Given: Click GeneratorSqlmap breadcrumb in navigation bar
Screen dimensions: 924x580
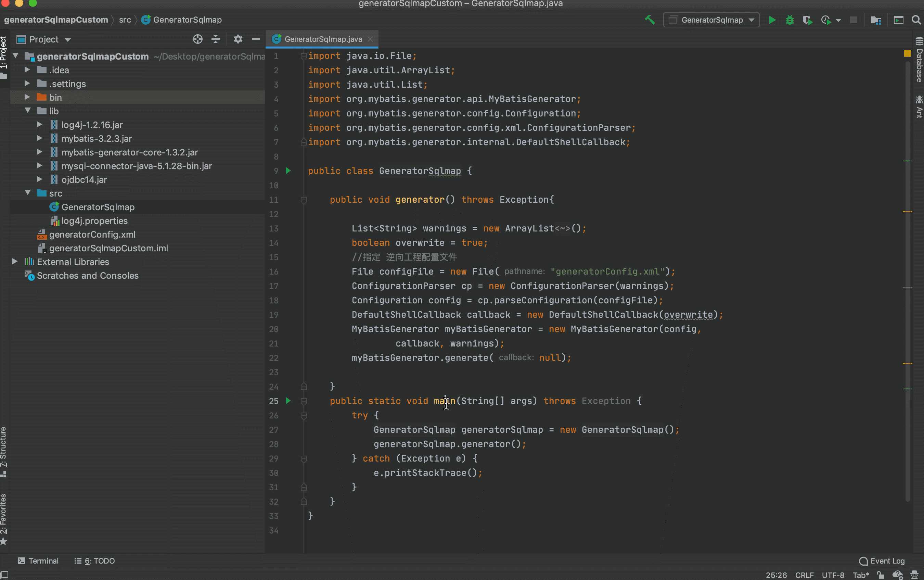Looking at the screenshot, I should [182, 20].
